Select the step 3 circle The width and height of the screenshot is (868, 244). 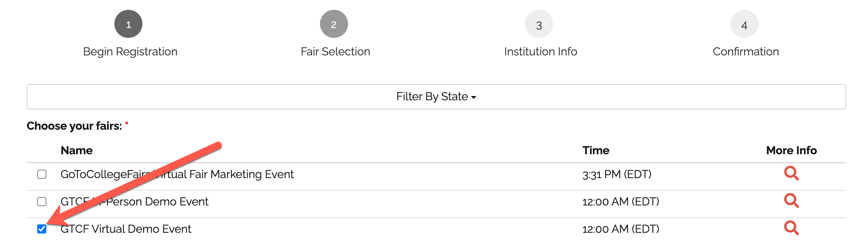539,24
